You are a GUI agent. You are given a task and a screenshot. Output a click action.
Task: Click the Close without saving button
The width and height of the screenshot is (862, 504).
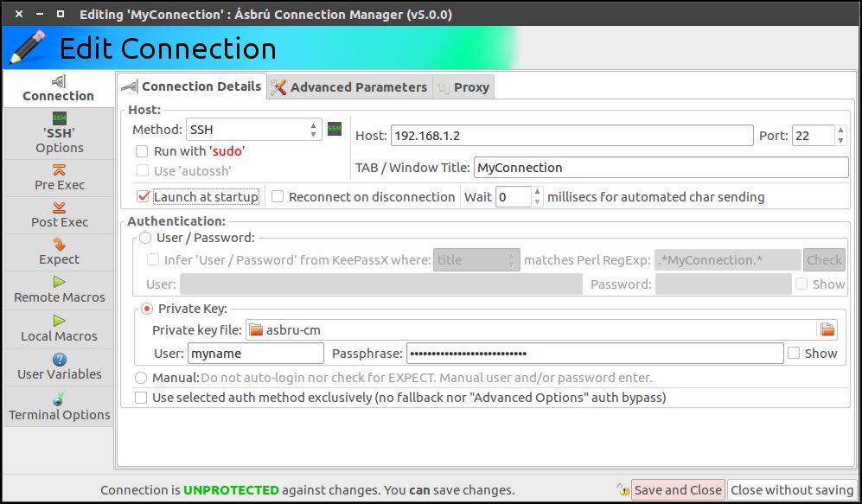792,489
